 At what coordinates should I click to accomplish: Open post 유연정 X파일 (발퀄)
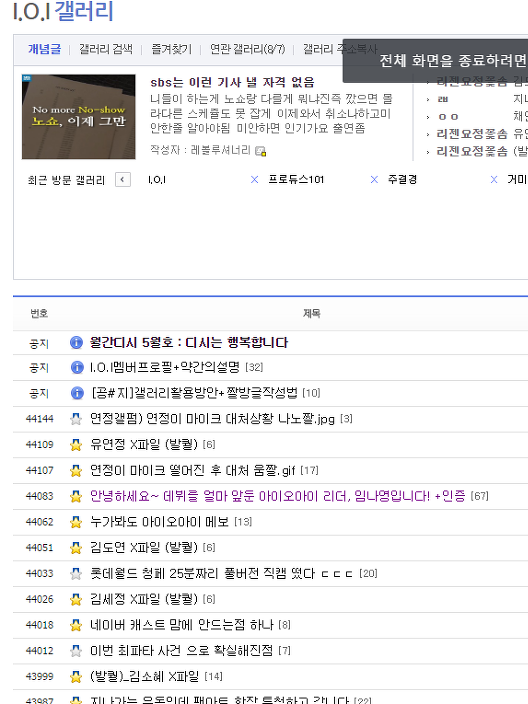144,444
